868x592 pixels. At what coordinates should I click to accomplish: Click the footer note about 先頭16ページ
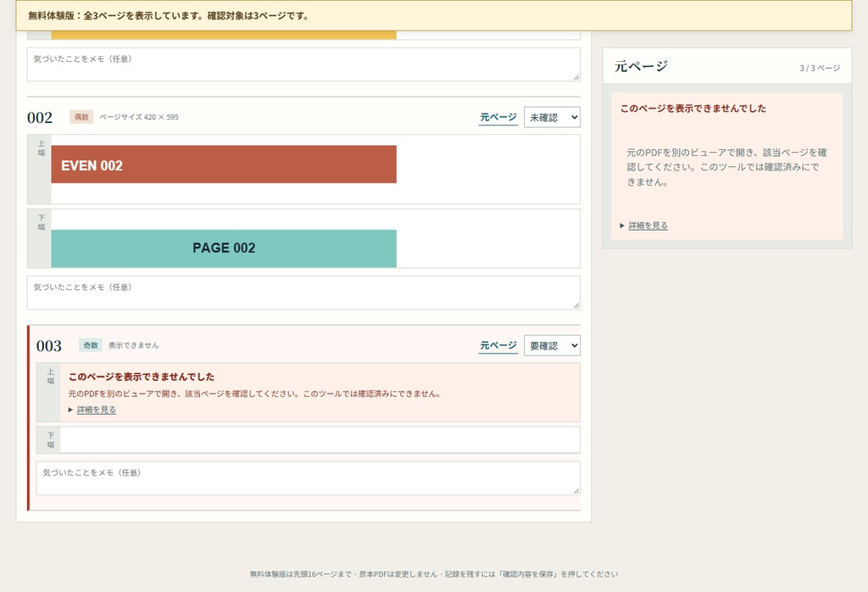[x=433, y=574]
